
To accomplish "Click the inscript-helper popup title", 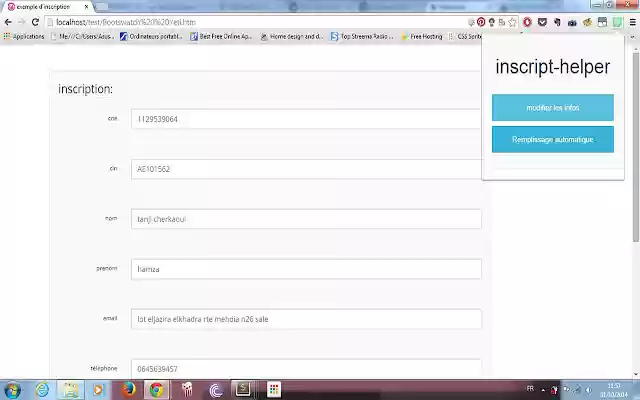I will [553, 67].
